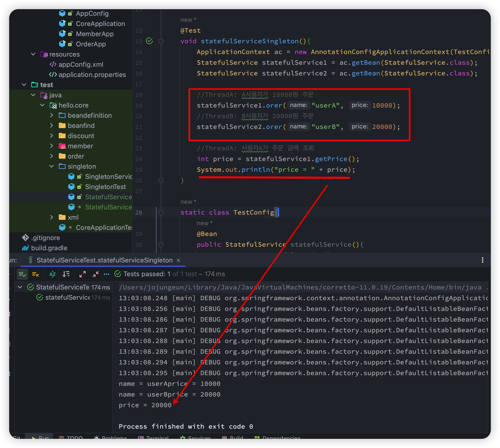Click fold marker beside TestConfig class
500x448 pixels.
161,212
